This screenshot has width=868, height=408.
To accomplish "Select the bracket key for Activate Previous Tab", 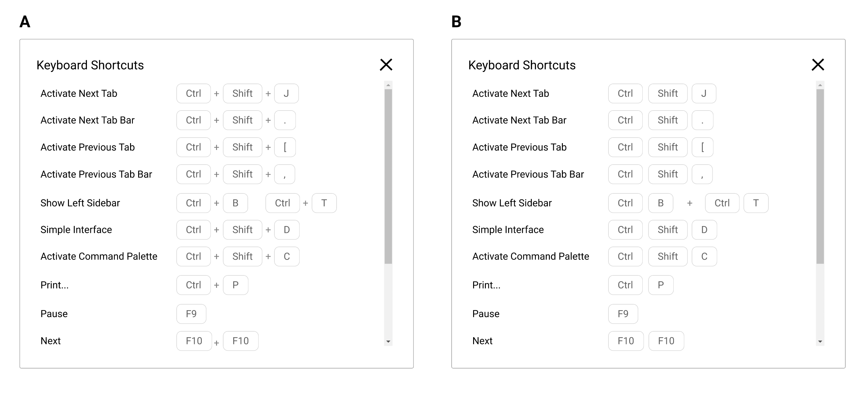I will coord(285,147).
